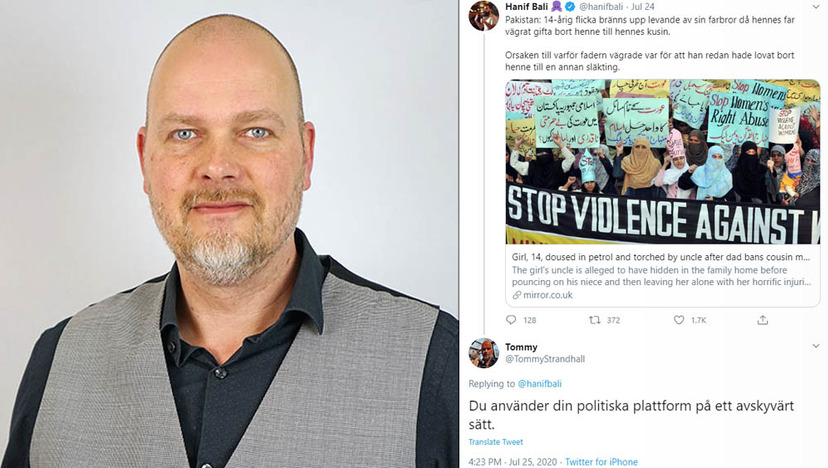
Task: Click the Hanif Bali display name
Action: click(526, 7)
